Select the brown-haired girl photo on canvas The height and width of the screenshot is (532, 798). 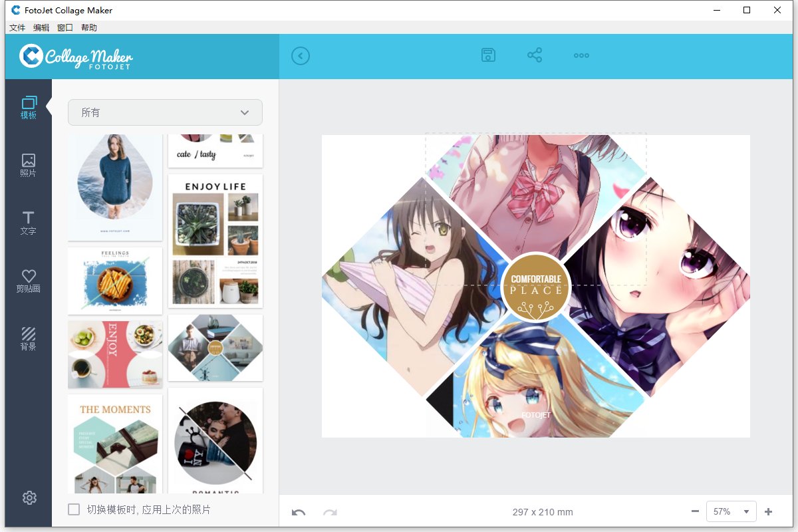412,286
